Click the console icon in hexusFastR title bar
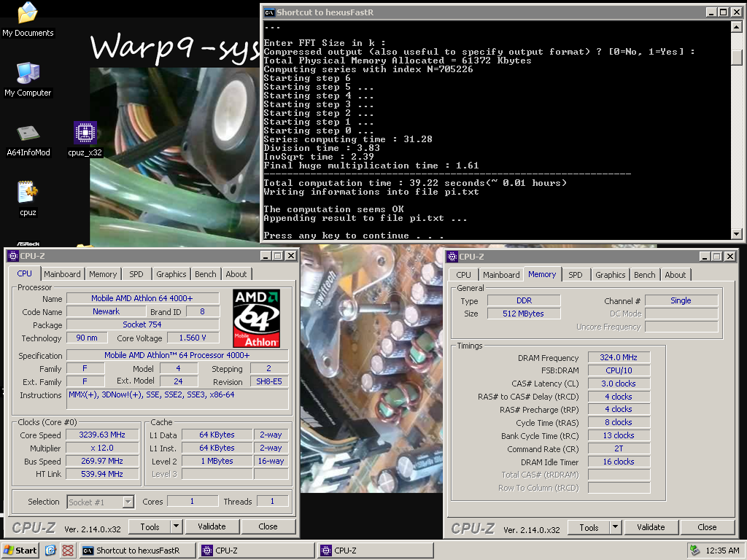 coord(270,12)
